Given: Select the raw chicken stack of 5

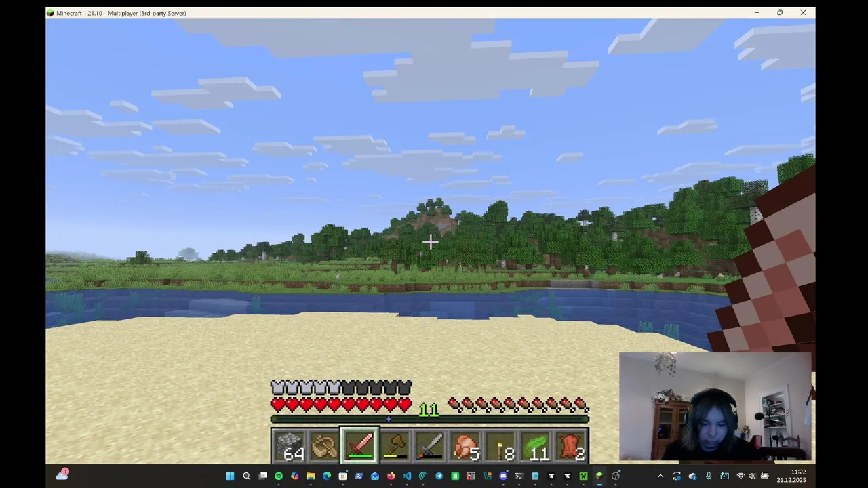Looking at the screenshot, I should point(465,446).
